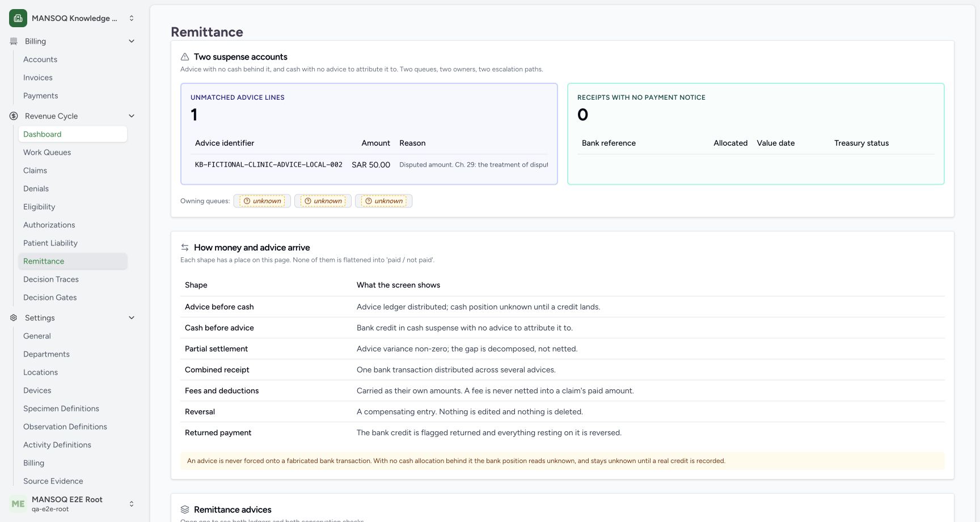Click the ME user avatar
Viewport: 980px width, 522px height.
(18, 504)
